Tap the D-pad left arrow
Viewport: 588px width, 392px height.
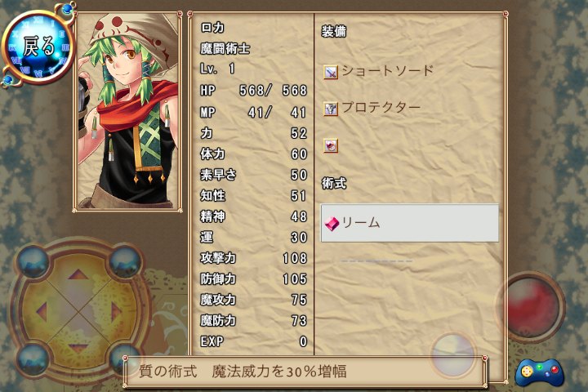(x=42, y=312)
